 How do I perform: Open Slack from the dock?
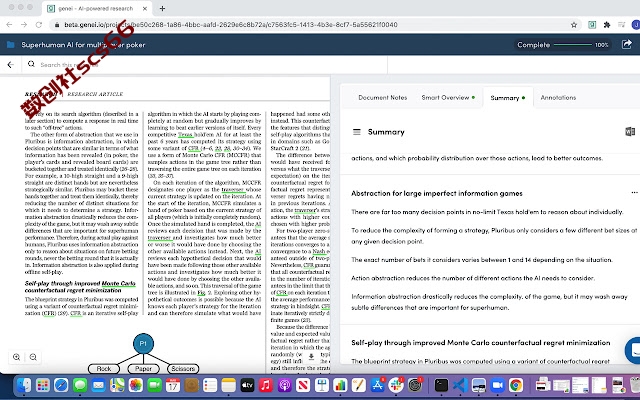(x=396, y=385)
